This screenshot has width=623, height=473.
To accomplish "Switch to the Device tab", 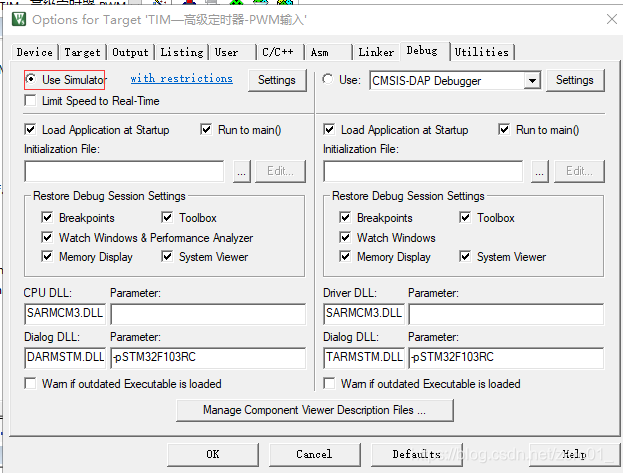I will pos(35,52).
